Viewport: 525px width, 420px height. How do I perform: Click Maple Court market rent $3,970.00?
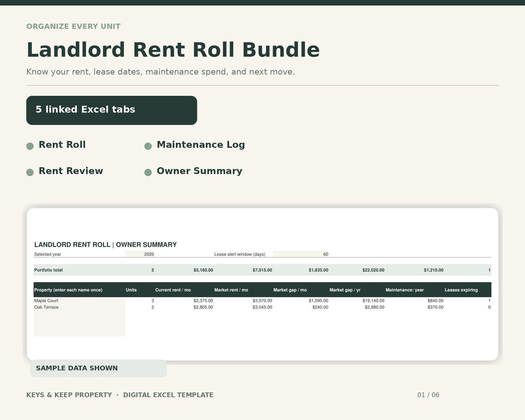click(x=262, y=301)
